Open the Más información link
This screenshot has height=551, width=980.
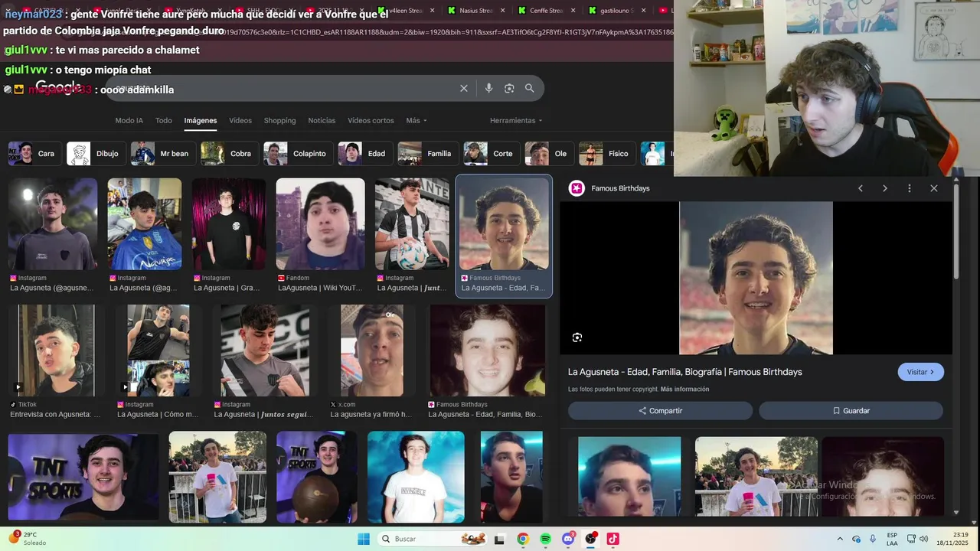[x=684, y=390]
